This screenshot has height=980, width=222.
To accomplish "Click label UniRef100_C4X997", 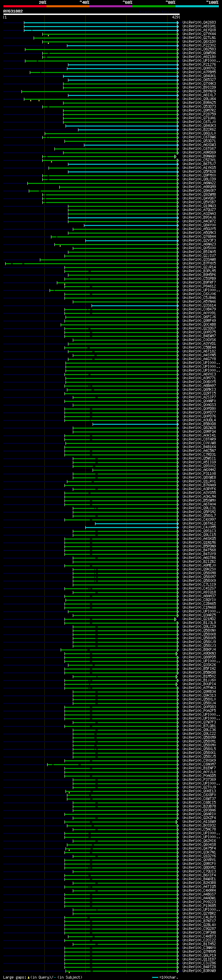I will click(199, 520).
